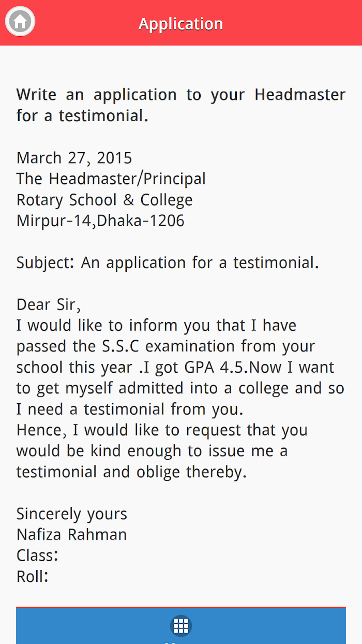Tap 'testimonial and oblige thereby' line
Viewport: 362px width, 644px height.
click(x=131, y=472)
